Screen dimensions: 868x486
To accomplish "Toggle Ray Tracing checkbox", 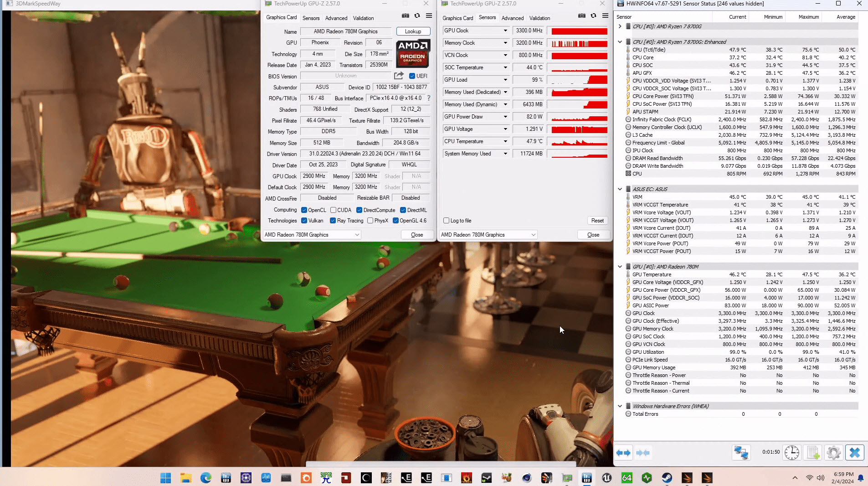I will [x=333, y=221].
